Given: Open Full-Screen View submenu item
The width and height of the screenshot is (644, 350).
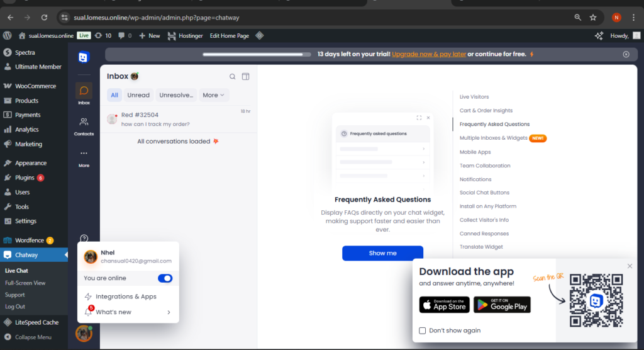Looking at the screenshot, I should click(x=25, y=283).
